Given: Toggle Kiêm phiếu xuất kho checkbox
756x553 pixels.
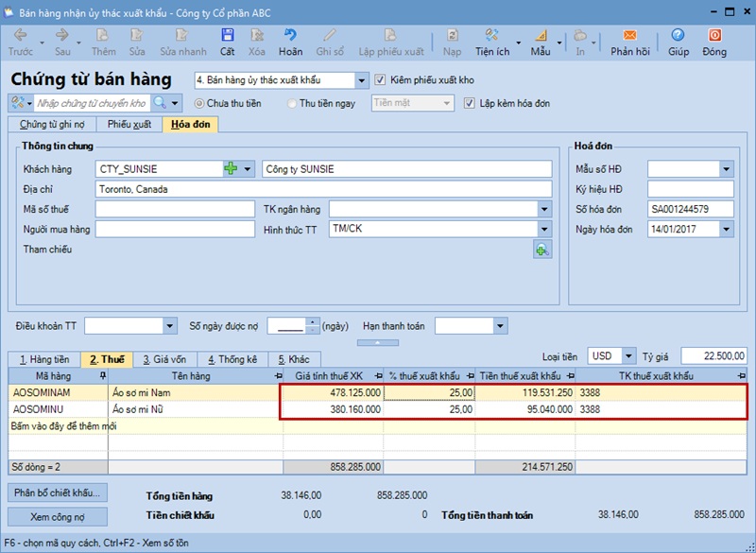Looking at the screenshot, I should coord(381,80).
